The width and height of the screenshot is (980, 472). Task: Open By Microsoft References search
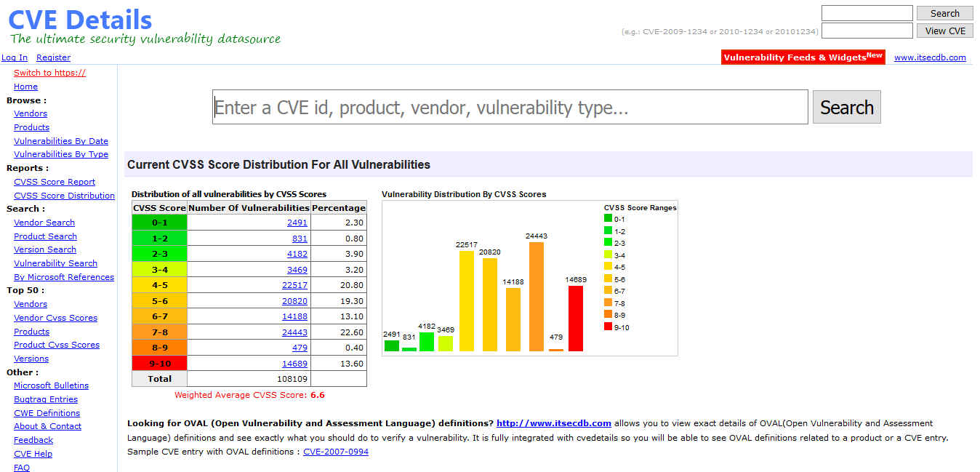[x=64, y=277]
